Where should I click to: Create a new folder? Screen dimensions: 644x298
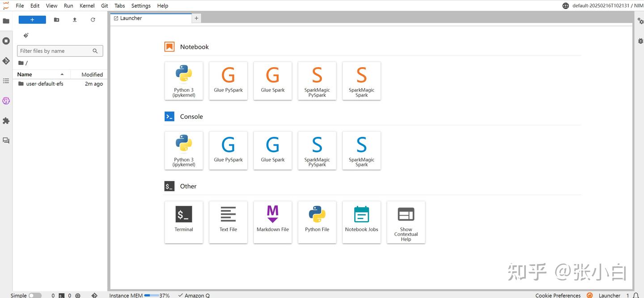[x=56, y=20]
